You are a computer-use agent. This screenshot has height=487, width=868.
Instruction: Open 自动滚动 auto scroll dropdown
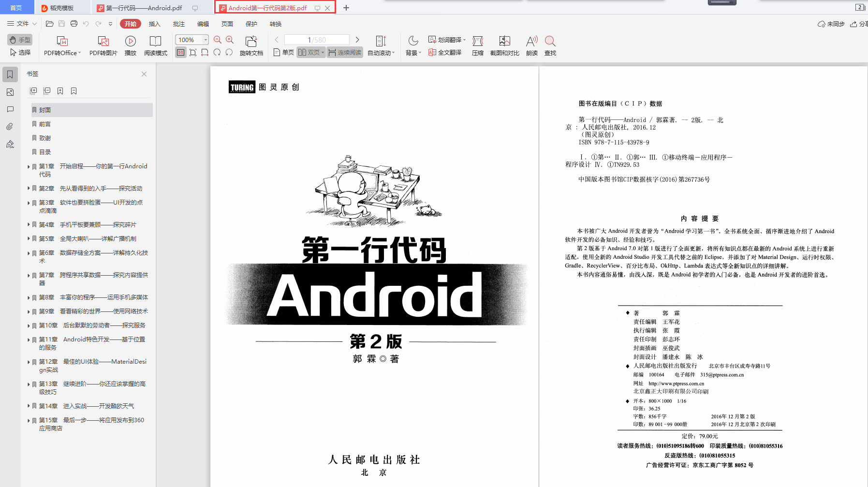pos(381,46)
